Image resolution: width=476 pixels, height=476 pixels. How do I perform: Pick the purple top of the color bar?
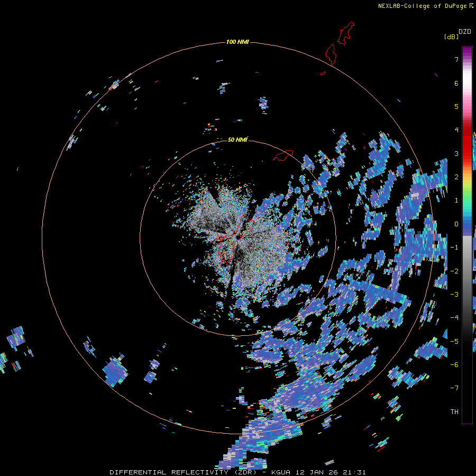point(467,52)
